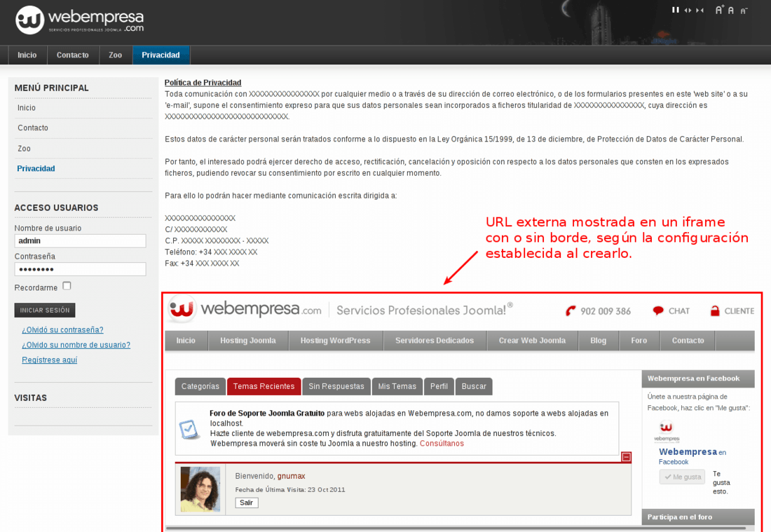Click the red padlock Cliente icon

(715, 311)
